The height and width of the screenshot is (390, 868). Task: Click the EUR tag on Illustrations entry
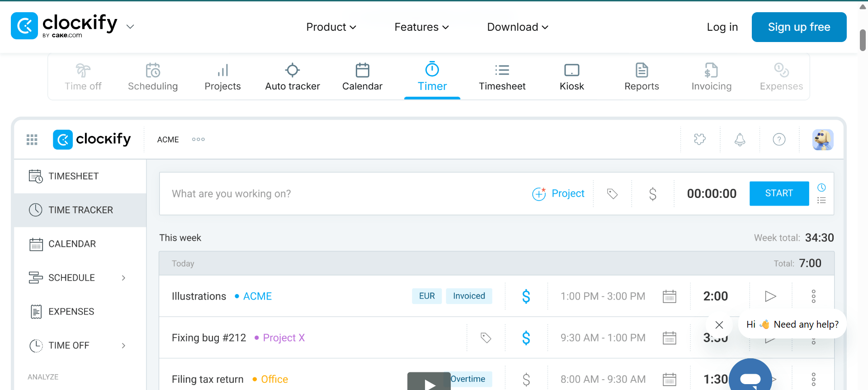click(427, 296)
